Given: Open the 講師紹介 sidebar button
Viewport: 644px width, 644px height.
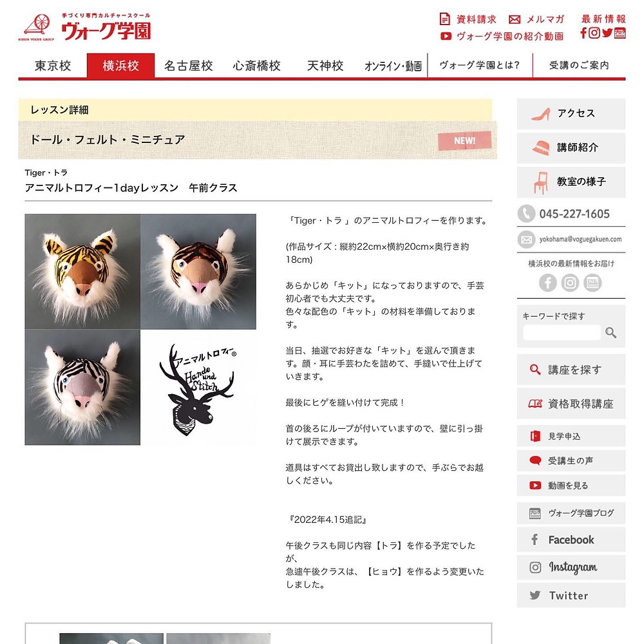Looking at the screenshot, I should click(x=571, y=148).
